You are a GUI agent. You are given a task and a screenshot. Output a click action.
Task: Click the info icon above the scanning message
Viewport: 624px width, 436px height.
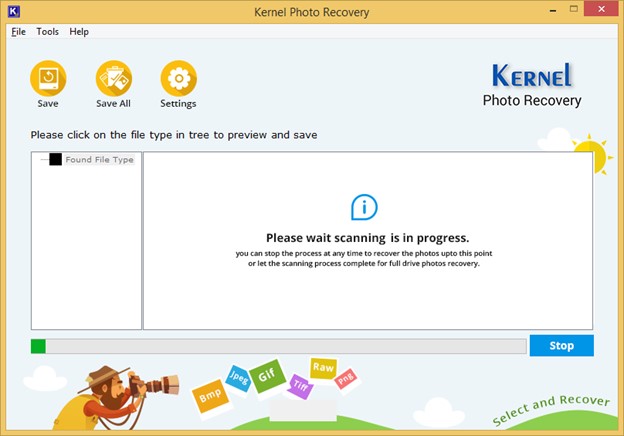point(364,207)
